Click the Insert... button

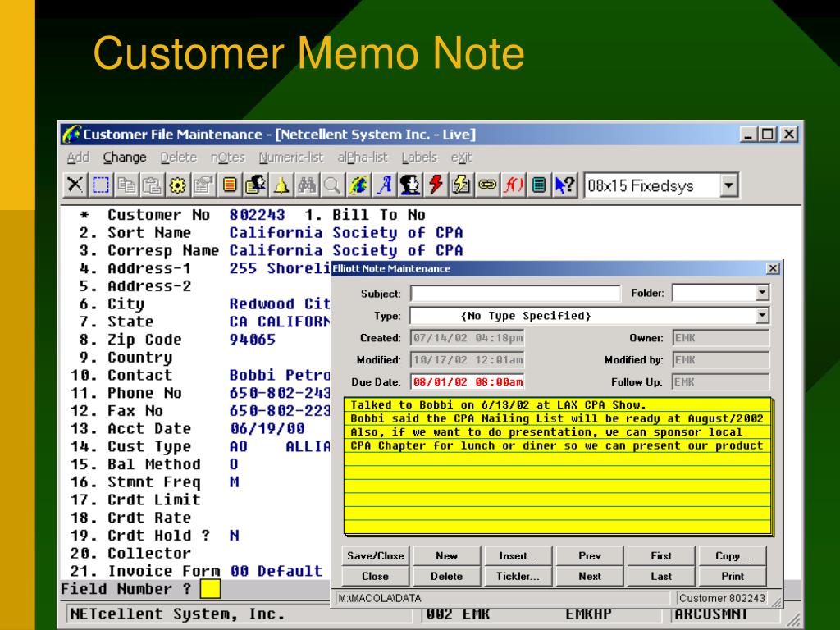pyautogui.click(x=518, y=555)
